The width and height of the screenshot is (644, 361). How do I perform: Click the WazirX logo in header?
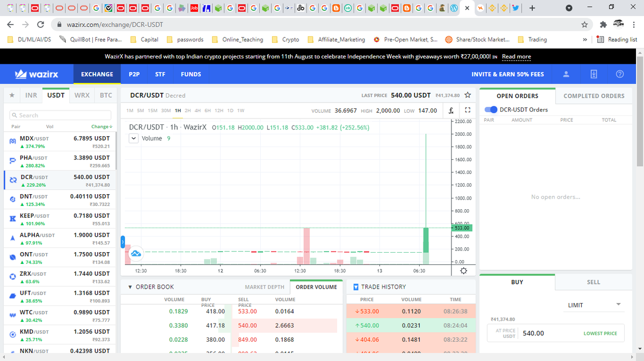point(36,74)
